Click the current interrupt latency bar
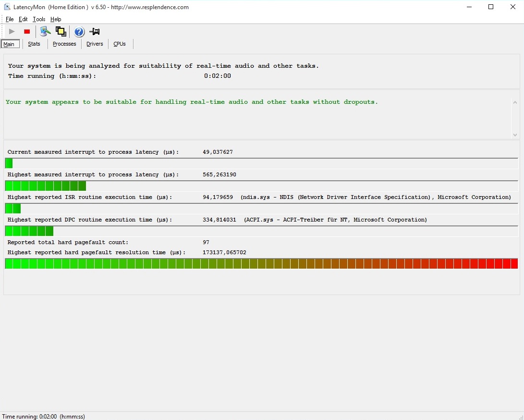The image size is (524, 420). 262,163
